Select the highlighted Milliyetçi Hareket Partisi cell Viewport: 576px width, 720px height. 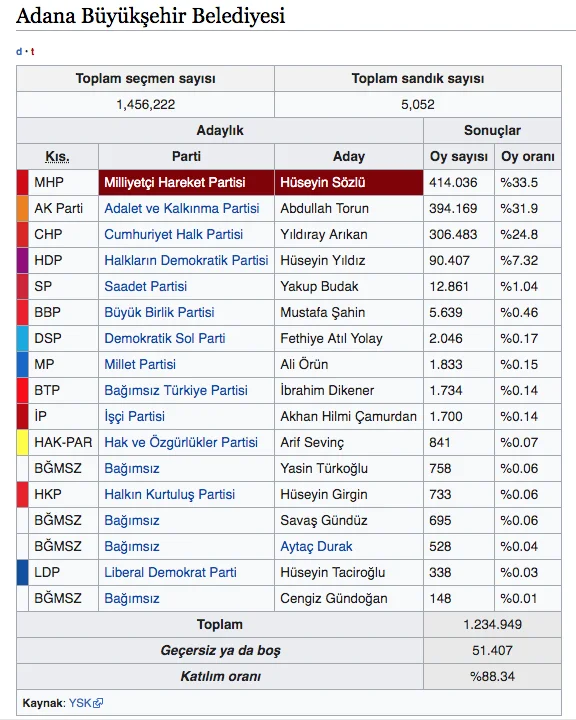click(186, 182)
